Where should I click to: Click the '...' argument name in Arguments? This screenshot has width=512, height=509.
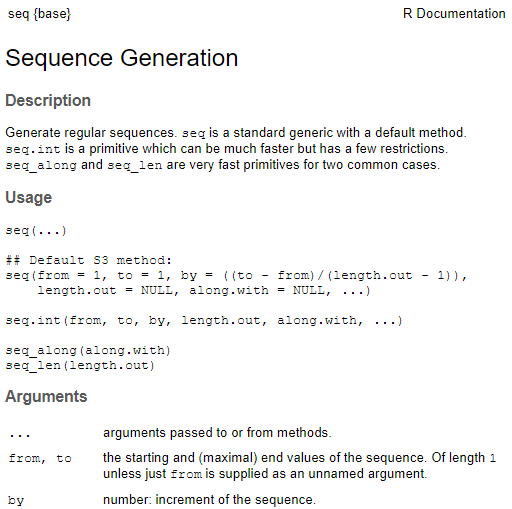[x=20, y=435]
